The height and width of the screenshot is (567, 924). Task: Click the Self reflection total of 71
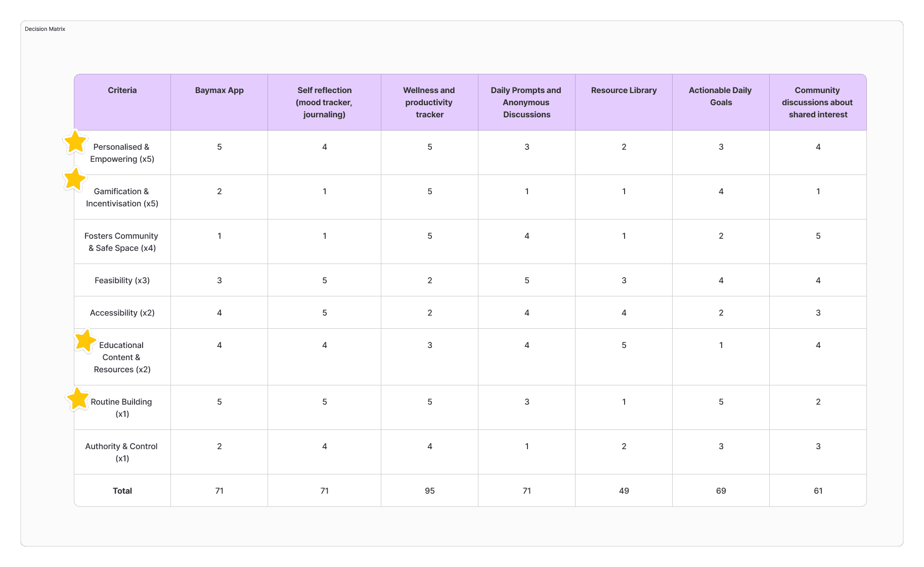(325, 491)
